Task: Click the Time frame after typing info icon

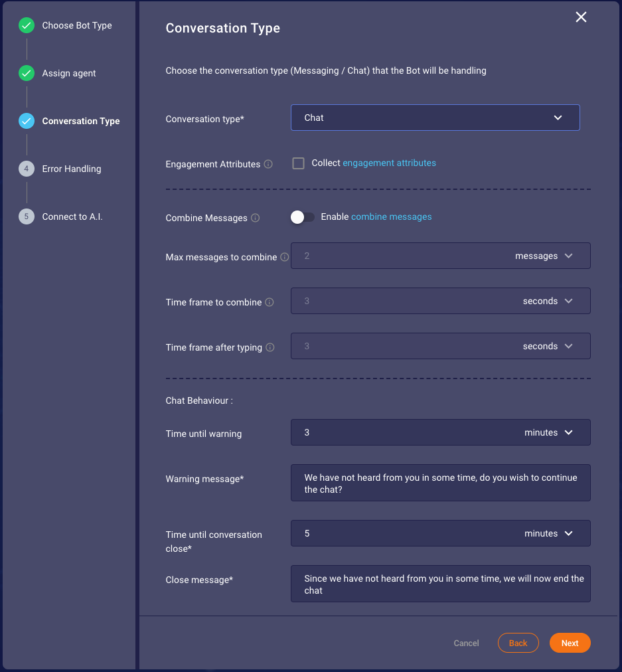Action: (270, 347)
